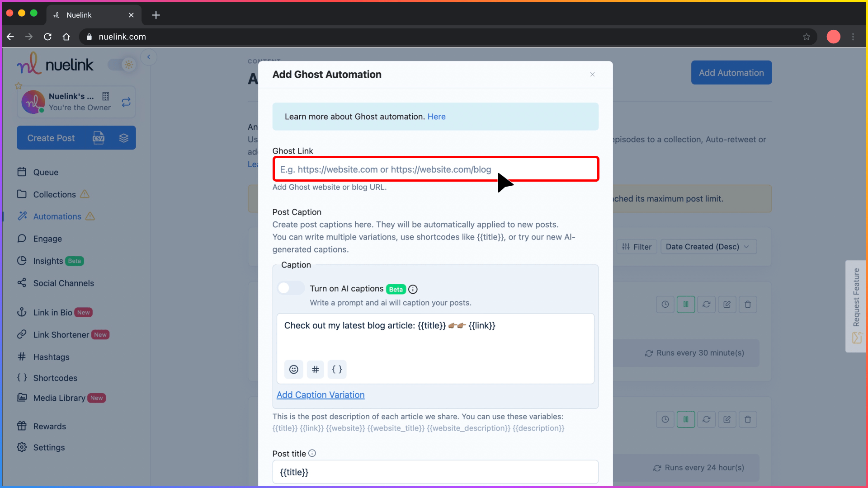Open Link Shortener in the sidebar
The height and width of the screenshot is (488, 868).
pos(63,334)
